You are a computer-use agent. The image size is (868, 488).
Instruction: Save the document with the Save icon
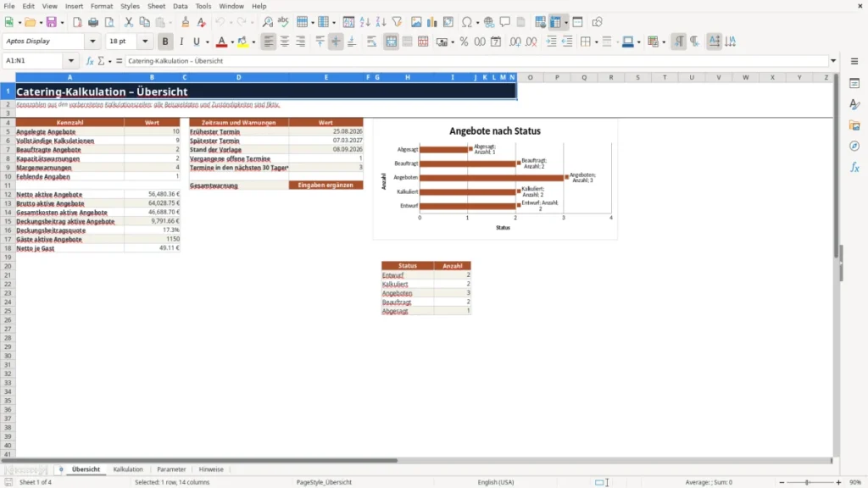coord(52,22)
